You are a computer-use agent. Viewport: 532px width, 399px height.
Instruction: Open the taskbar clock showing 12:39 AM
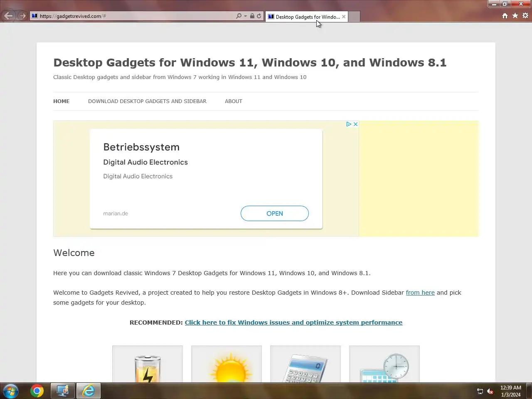coord(511,391)
